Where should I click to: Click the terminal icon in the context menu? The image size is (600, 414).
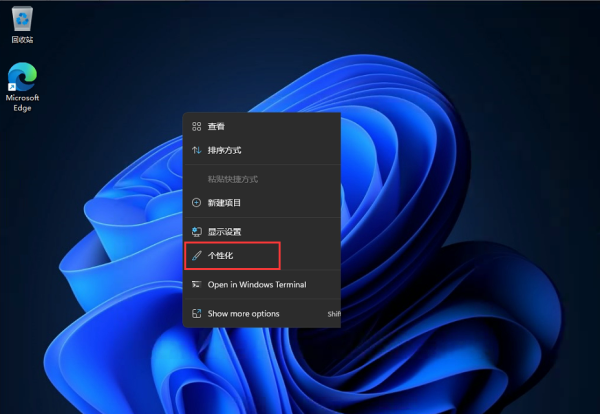(197, 285)
